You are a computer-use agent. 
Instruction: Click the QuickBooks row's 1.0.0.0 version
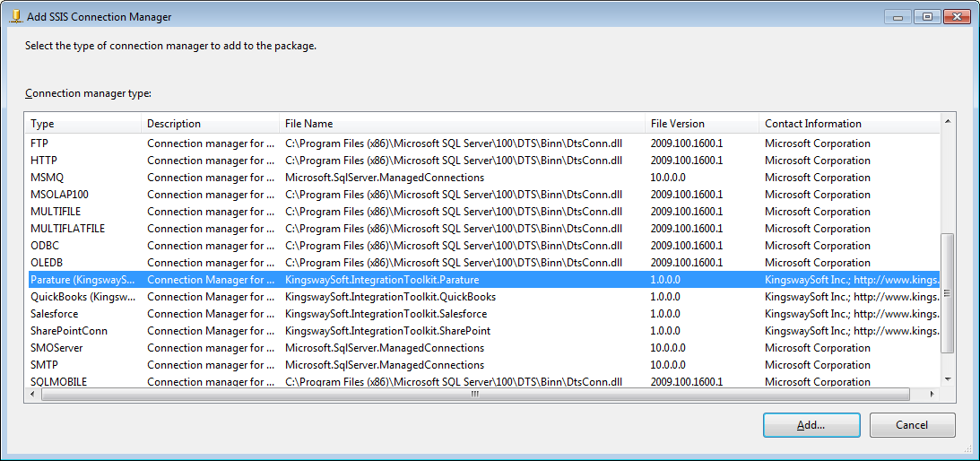665,297
